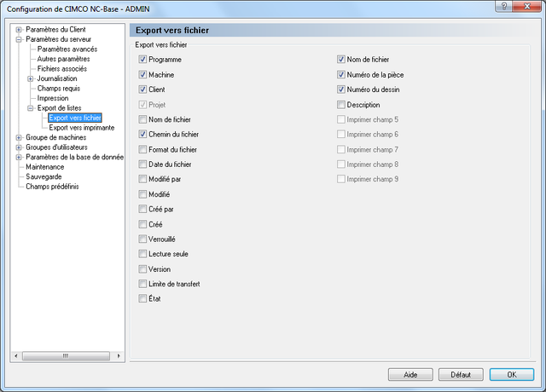Open Autres paramètres tree item
Image resolution: width=546 pixels, height=392 pixels.
coord(63,59)
